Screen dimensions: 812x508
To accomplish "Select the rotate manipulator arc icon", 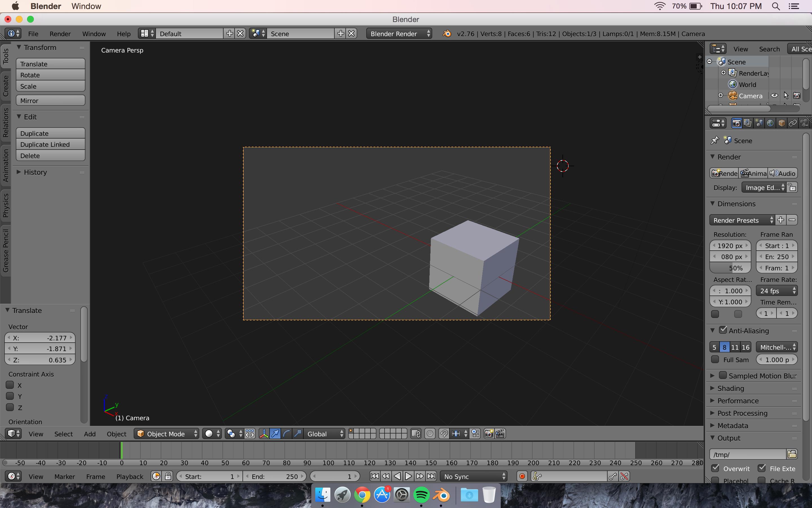I will [286, 434].
